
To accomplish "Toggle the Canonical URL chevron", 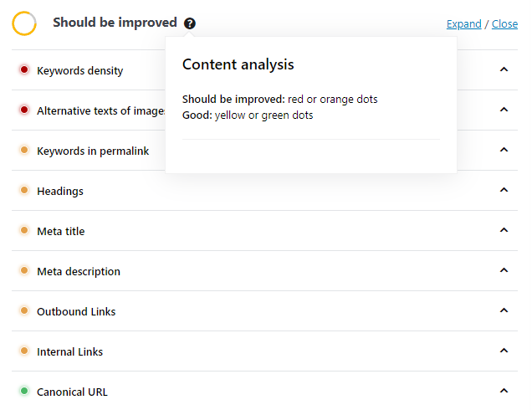I will (x=504, y=391).
